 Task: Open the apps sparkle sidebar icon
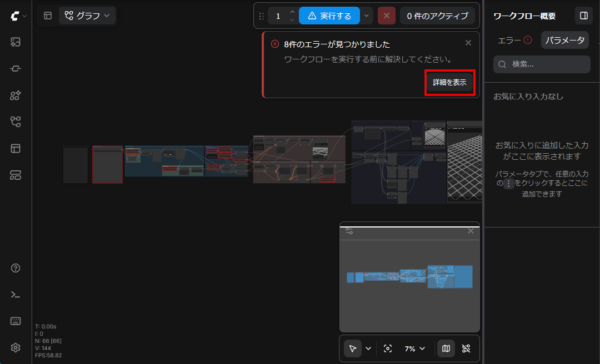pos(16,95)
